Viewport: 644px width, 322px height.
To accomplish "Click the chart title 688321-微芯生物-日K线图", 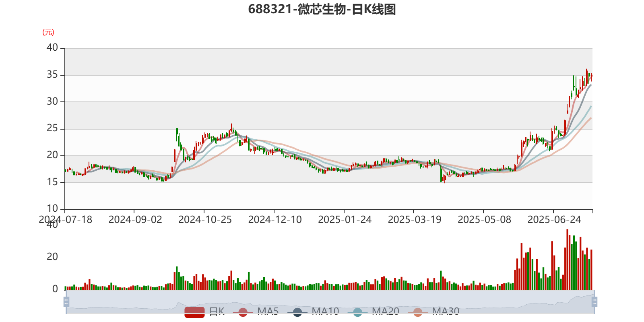I will coord(322,9).
